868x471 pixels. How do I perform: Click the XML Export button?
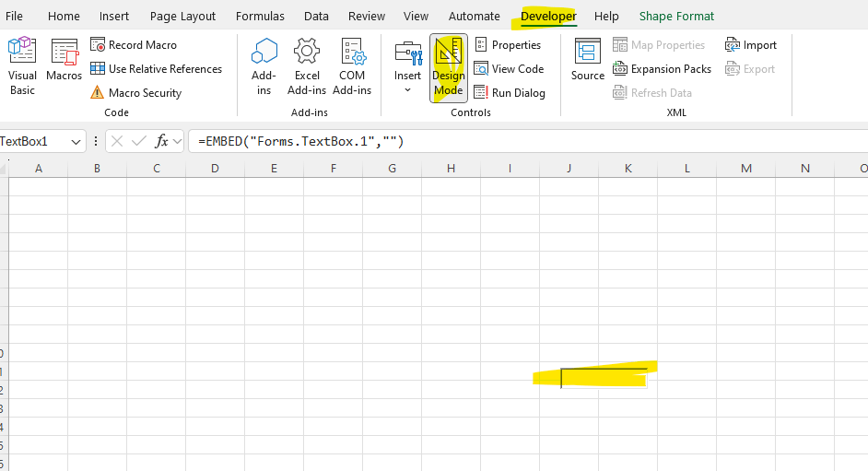[750, 68]
